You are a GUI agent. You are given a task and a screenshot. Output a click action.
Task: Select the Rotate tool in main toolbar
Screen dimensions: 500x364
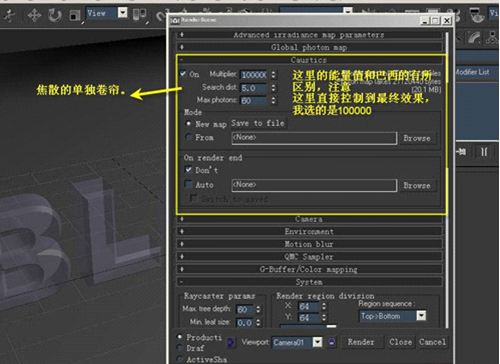pos(55,15)
